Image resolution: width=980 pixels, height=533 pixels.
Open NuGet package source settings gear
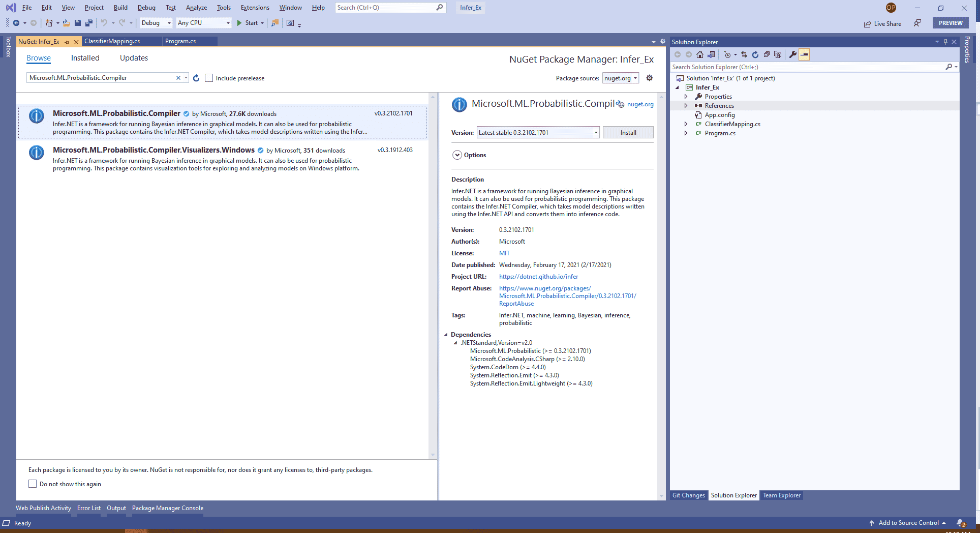click(649, 78)
